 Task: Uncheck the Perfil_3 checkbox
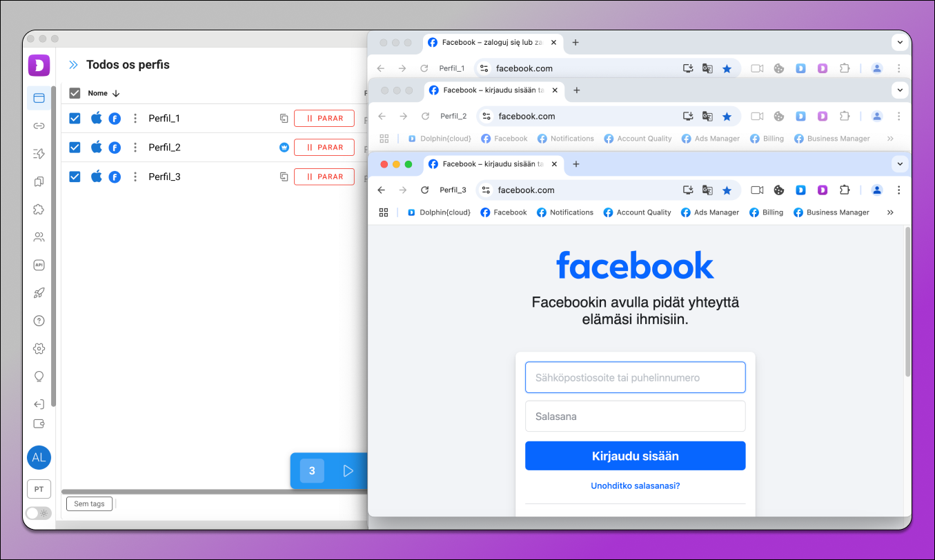click(x=75, y=177)
